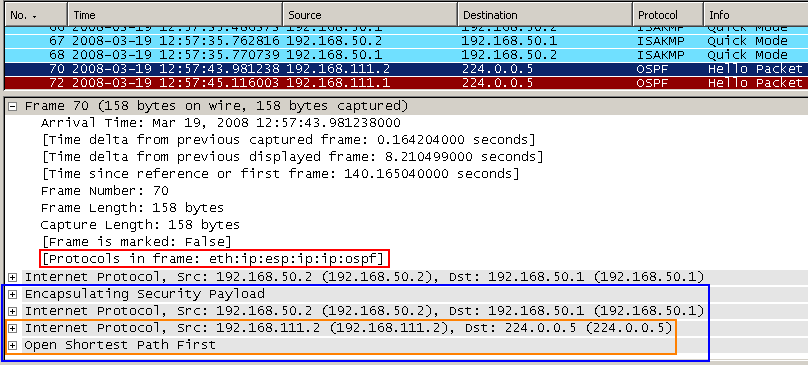Select packet 67 ISAKMP Quick Mode row
808x365 pixels.
point(406,41)
